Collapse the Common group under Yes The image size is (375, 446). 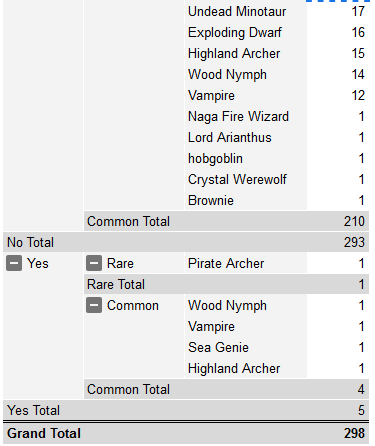(94, 305)
